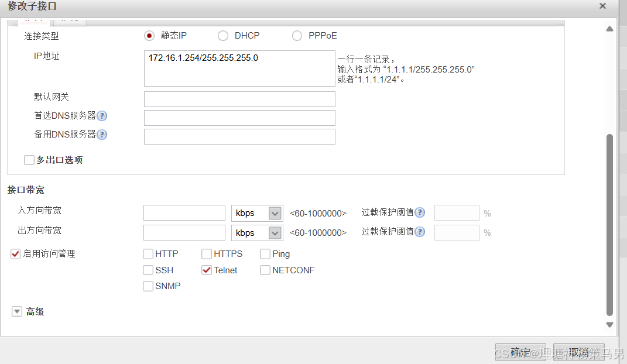The height and width of the screenshot is (364, 627).
Task: Select the DHCP connection type
Action: [x=222, y=36]
